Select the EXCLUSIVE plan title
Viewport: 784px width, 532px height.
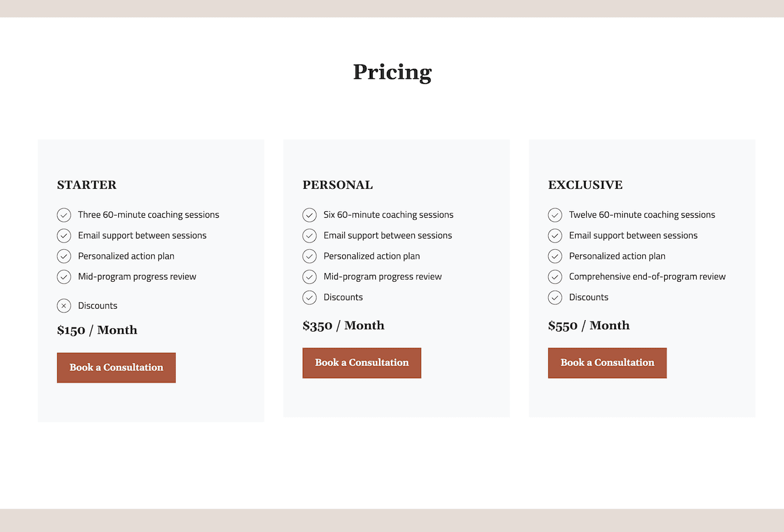pyautogui.click(x=585, y=185)
